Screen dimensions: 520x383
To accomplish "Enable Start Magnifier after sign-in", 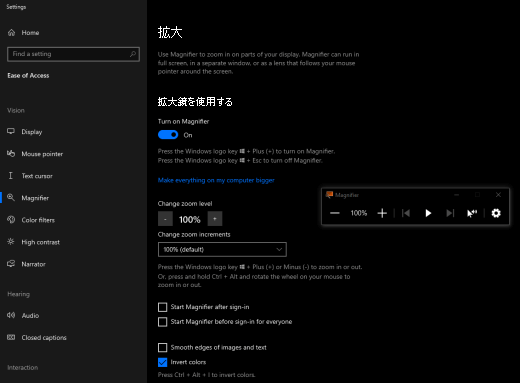I will pyautogui.click(x=162, y=307).
